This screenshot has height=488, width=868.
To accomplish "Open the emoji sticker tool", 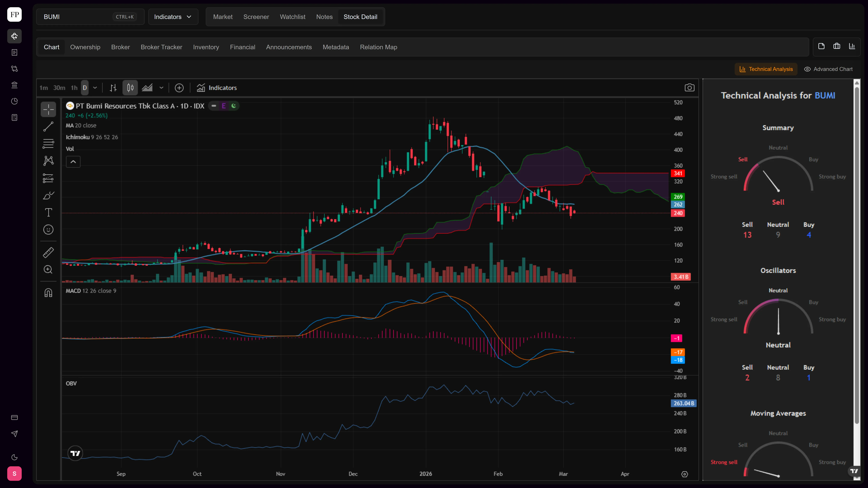I will (48, 230).
